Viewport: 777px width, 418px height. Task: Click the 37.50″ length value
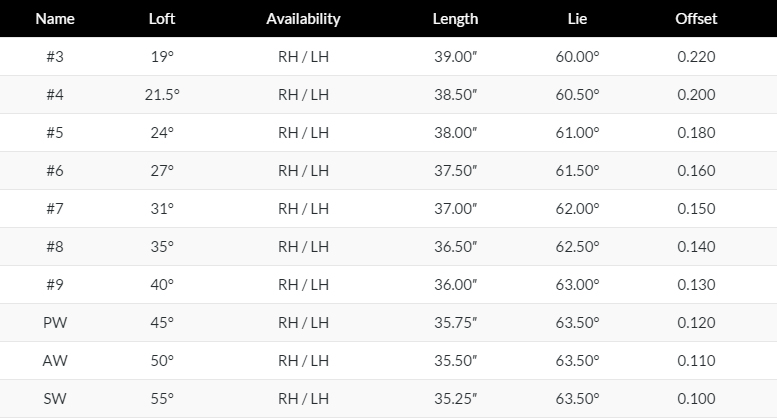[x=455, y=171]
